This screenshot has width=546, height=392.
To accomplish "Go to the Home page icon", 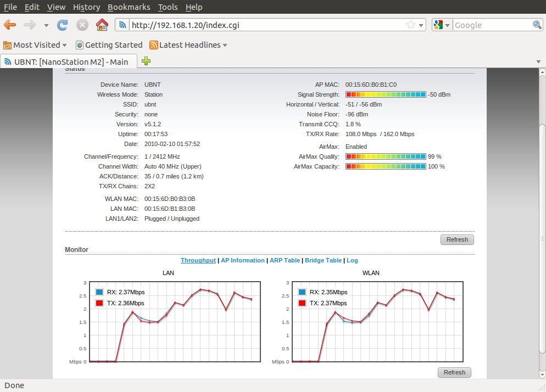I will pyautogui.click(x=102, y=25).
